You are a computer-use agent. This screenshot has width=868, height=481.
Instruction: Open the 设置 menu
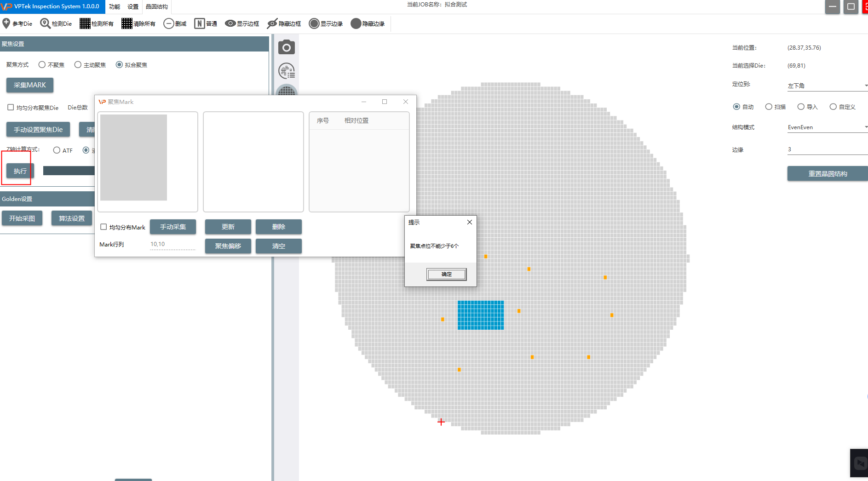[132, 6]
